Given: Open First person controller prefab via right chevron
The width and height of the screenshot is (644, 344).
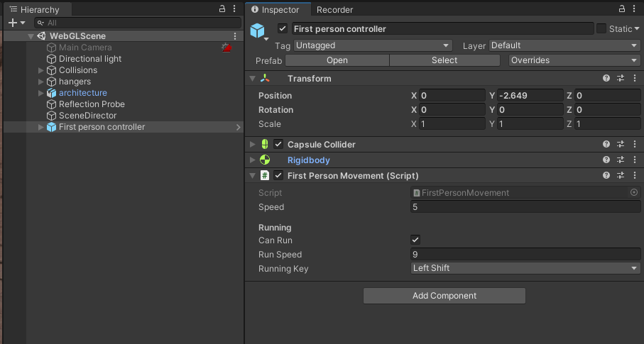Looking at the screenshot, I should pyautogui.click(x=238, y=127).
